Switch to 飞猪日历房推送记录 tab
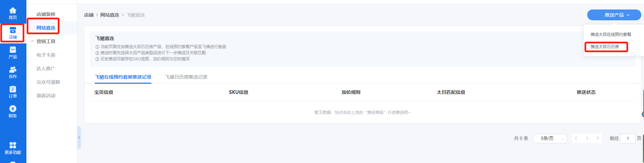Viewport: 644px width, 163px height. pyautogui.click(x=186, y=77)
